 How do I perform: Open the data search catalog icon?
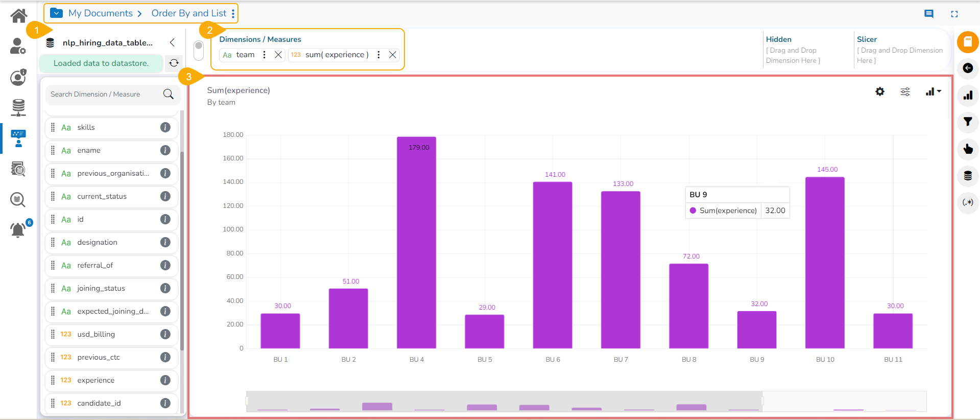(18, 169)
